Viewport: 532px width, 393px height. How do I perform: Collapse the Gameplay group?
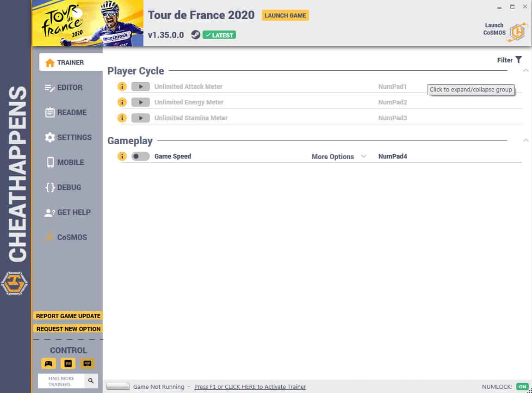(x=526, y=140)
